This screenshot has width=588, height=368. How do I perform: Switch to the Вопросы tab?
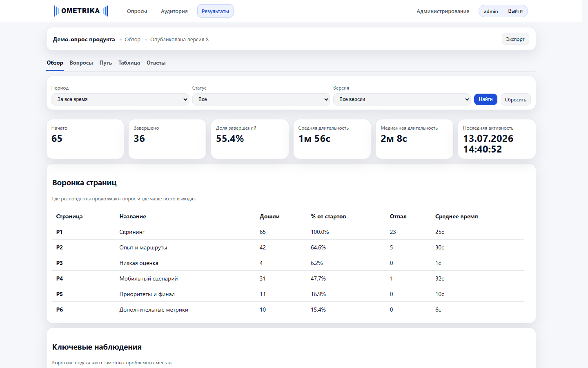coord(81,63)
